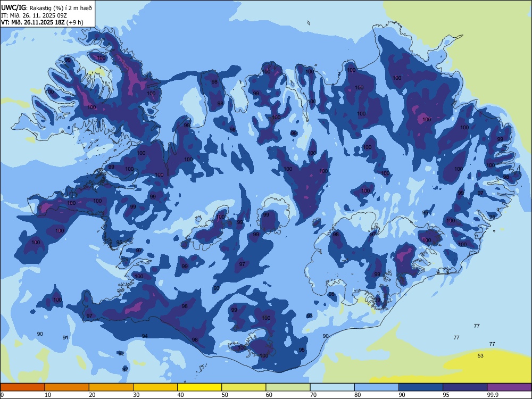Select the pale green 60–70 legend swatch
The height and width of the screenshot is (399, 532).
(x=288, y=387)
